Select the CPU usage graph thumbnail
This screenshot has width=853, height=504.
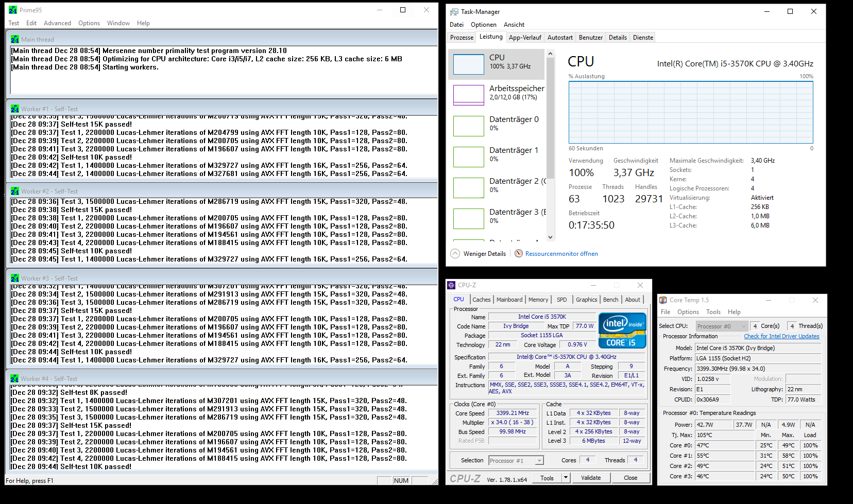[469, 64]
